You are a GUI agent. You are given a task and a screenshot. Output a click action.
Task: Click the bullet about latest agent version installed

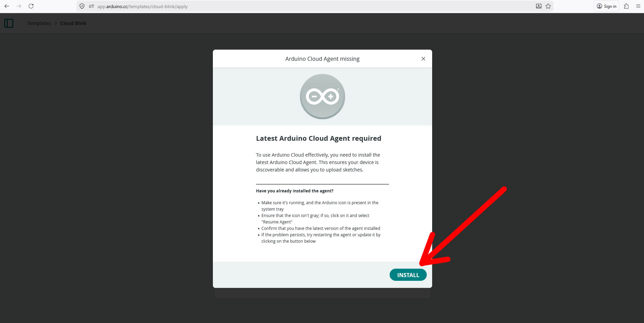point(320,228)
